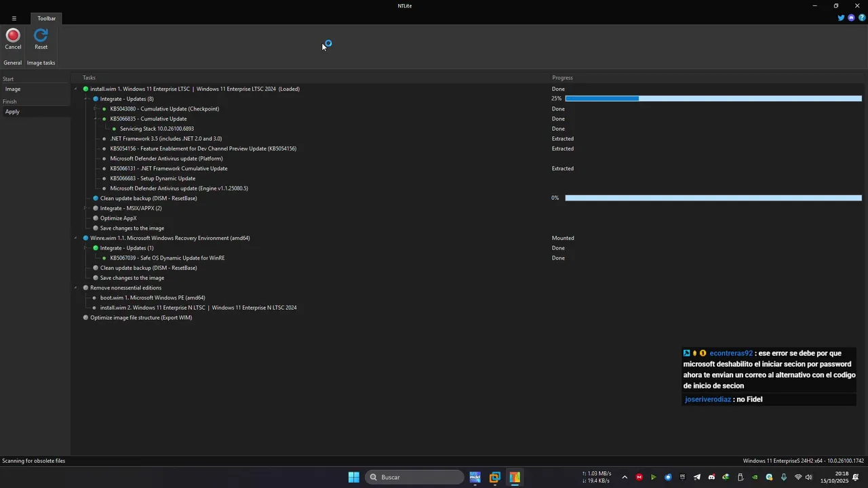The height and width of the screenshot is (488, 868).
Task: Select KB5066131 .NET Framework Cumulative Update row
Action: coord(169,168)
